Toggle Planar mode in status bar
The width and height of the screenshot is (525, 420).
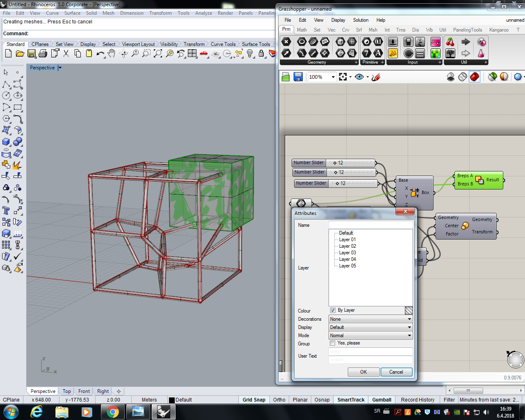[x=300, y=400]
